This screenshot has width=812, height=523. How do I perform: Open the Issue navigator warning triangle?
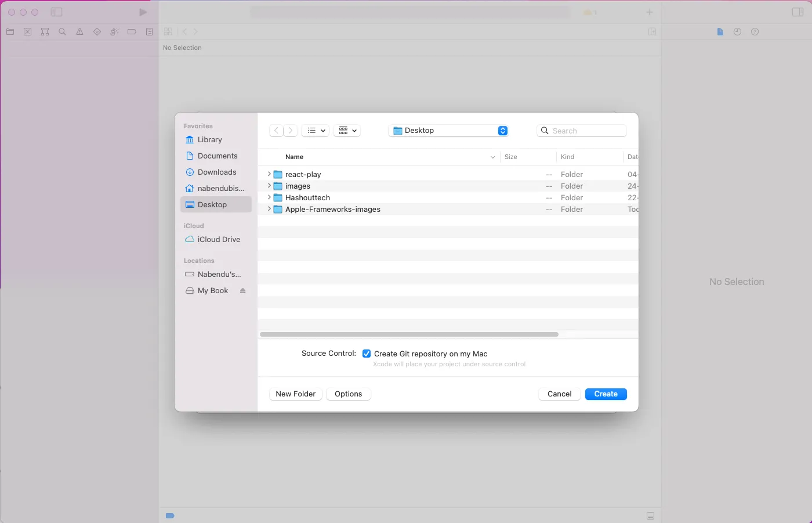point(79,32)
